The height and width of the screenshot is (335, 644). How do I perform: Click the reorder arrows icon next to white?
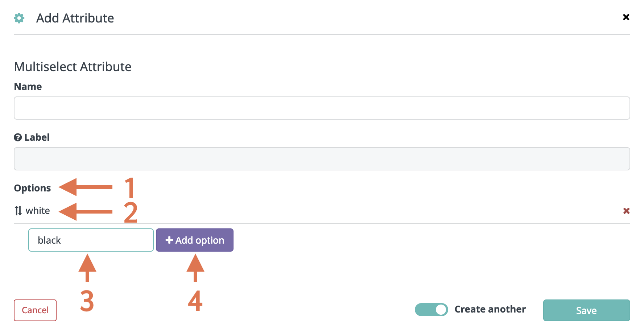18,211
